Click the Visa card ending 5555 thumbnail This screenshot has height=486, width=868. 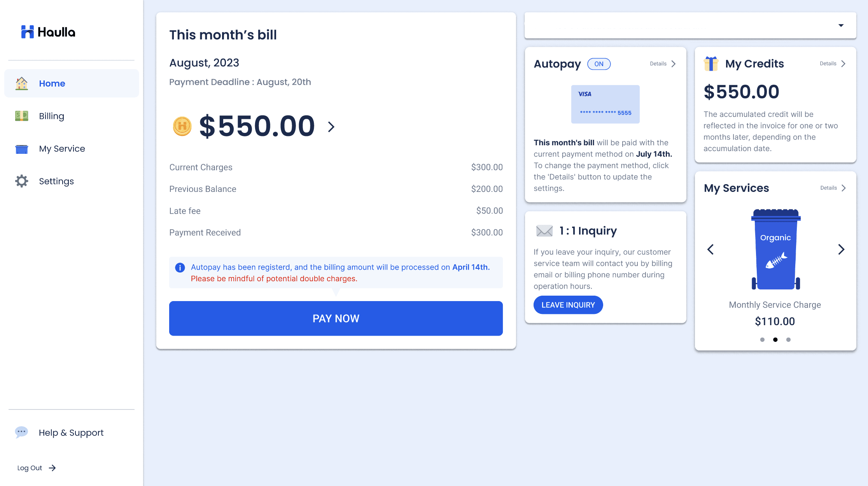[x=605, y=104]
